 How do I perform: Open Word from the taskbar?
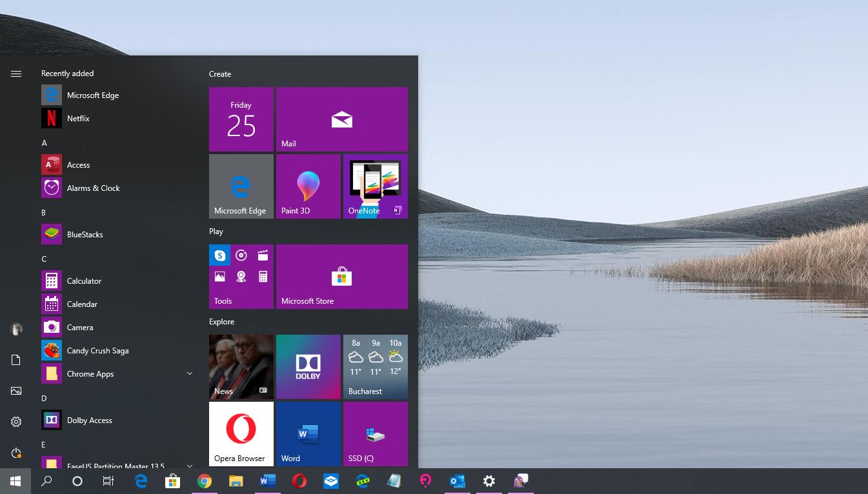tap(268, 481)
